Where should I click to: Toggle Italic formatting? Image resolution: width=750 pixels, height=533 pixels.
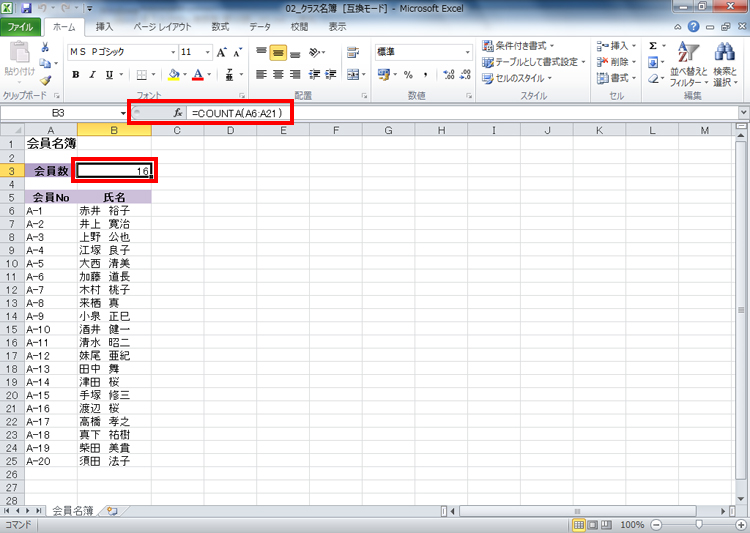(92, 75)
